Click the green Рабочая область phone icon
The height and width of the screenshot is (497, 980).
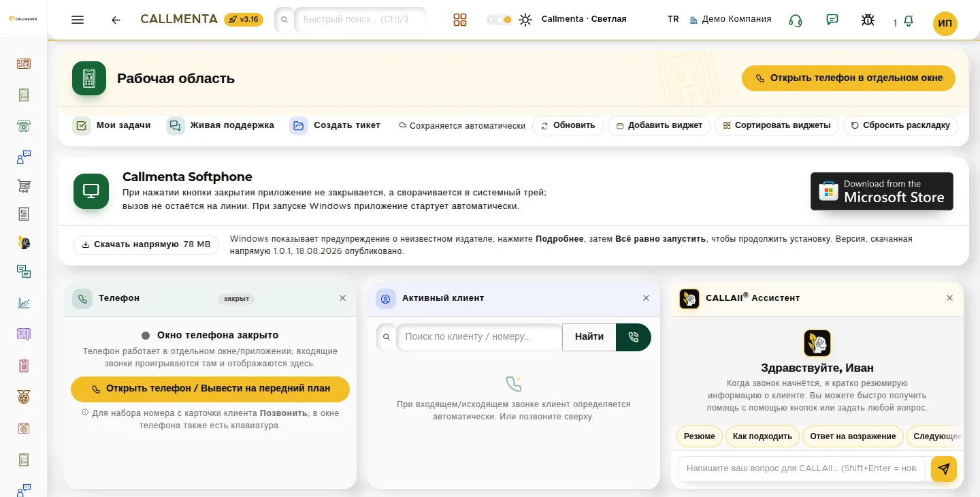(x=89, y=78)
